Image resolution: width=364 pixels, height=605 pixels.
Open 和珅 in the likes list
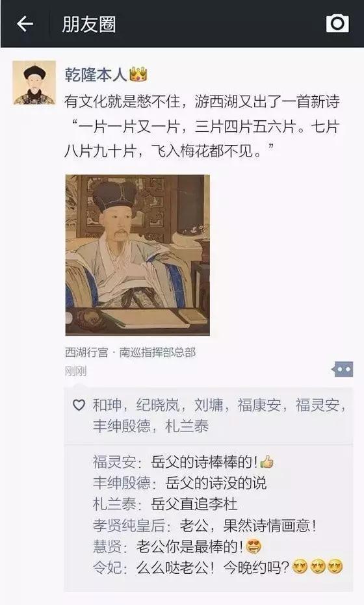click(x=107, y=405)
